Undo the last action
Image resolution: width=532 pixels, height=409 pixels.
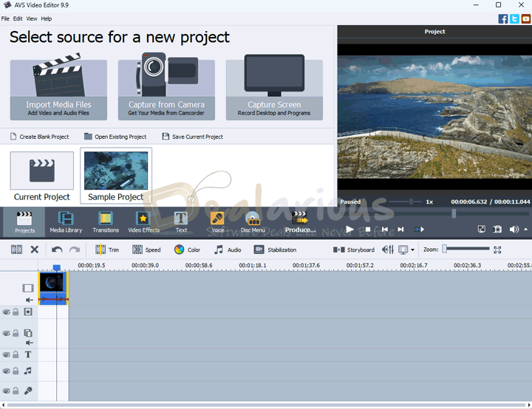[57, 250]
